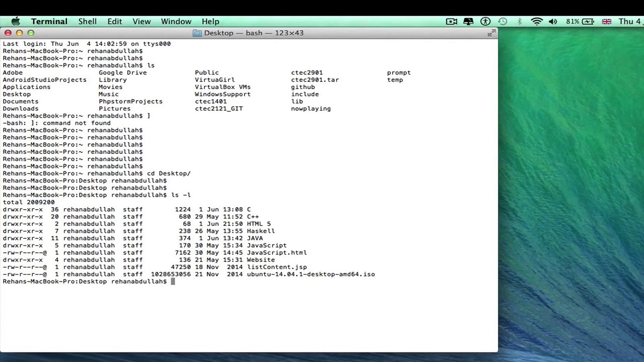Image resolution: width=644 pixels, height=362 pixels.
Task: Click '-bash: ]: command not found' error line
Action: pos(57,123)
